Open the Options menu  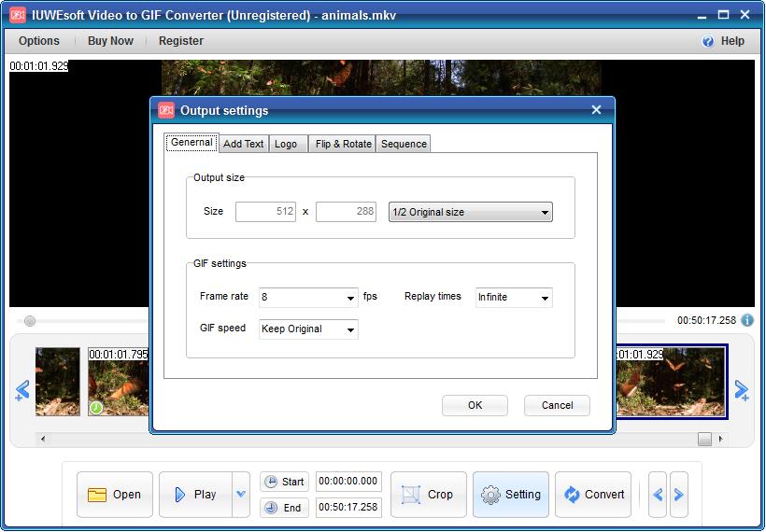click(39, 41)
